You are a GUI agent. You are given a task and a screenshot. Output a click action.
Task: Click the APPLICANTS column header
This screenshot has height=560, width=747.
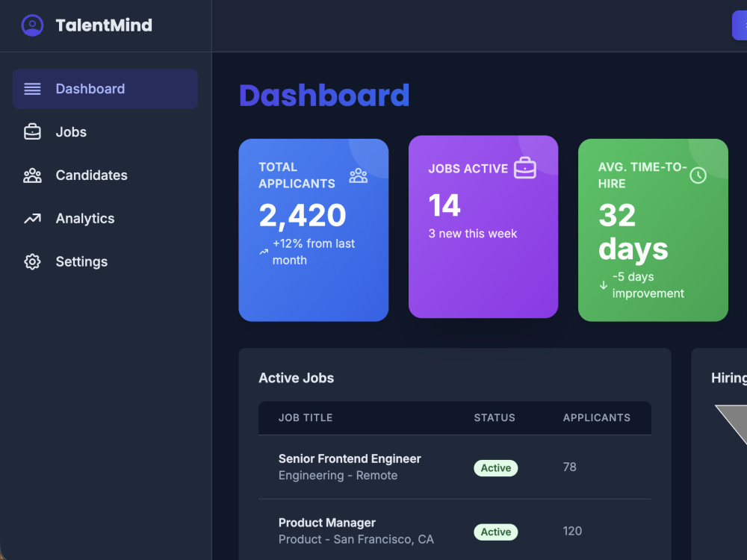pyautogui.click(x=596, y=417)
